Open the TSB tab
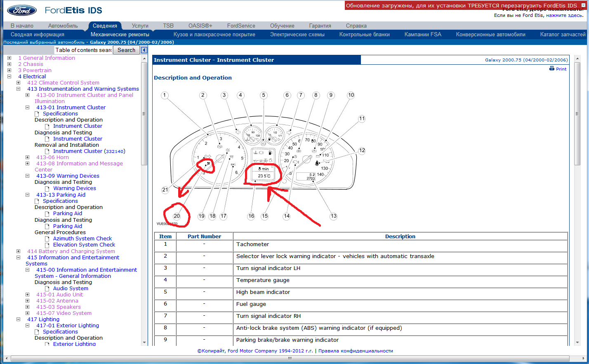The width and height of the screenshot is (589, 364). tap(168, 26)
